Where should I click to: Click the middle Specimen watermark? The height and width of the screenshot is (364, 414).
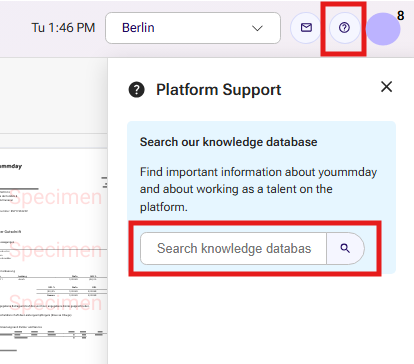click(55, 250)
